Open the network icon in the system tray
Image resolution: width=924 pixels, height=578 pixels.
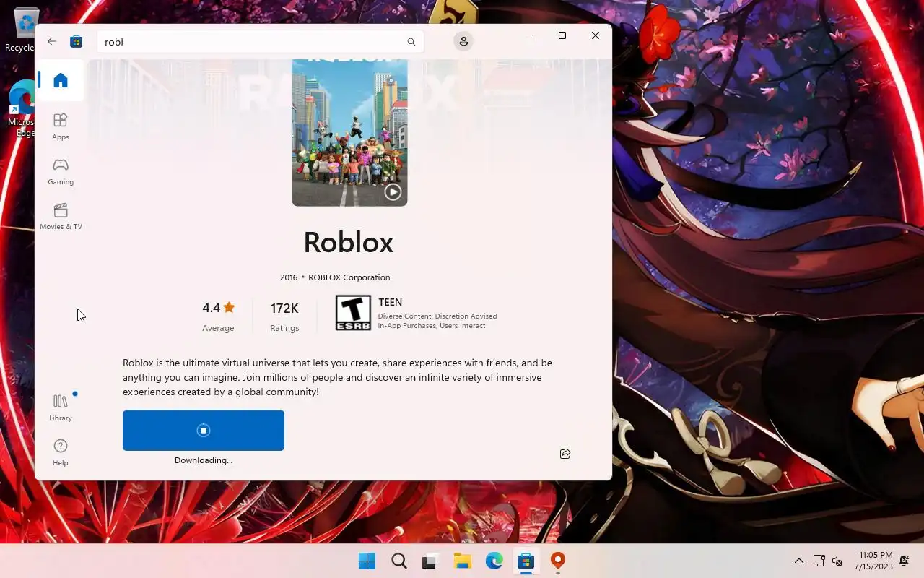click(819, 561)
